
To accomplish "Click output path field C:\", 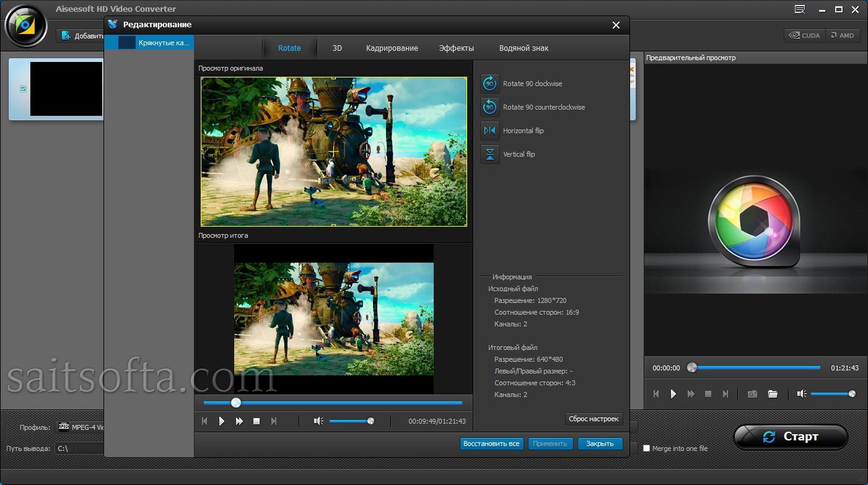I will point(79,448).
